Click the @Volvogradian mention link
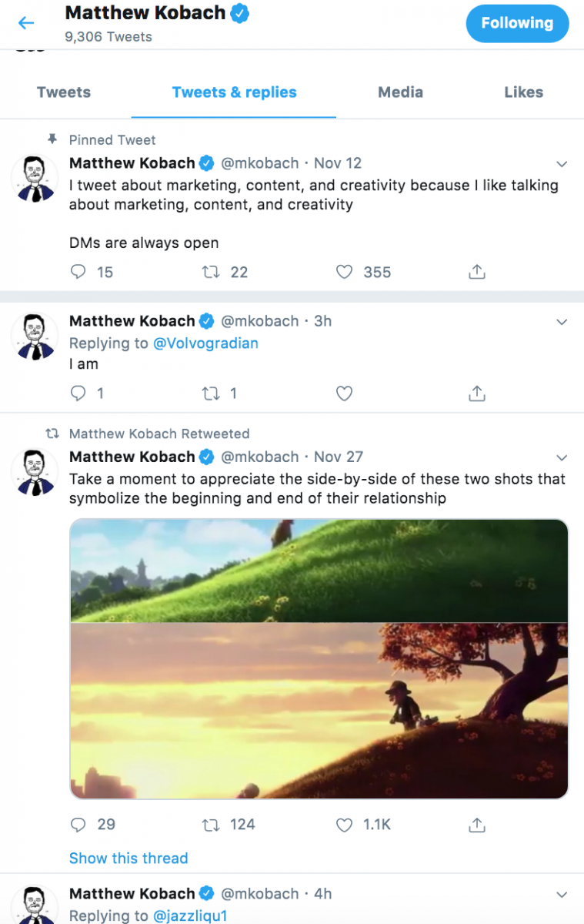This screenshot has width=584, height=924. [207, 343]
